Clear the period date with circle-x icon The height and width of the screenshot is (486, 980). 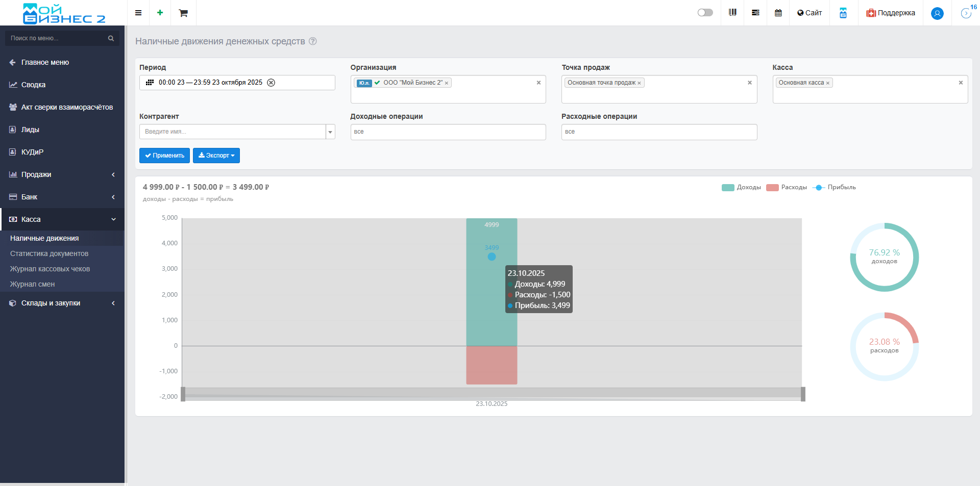pos(272,83)
